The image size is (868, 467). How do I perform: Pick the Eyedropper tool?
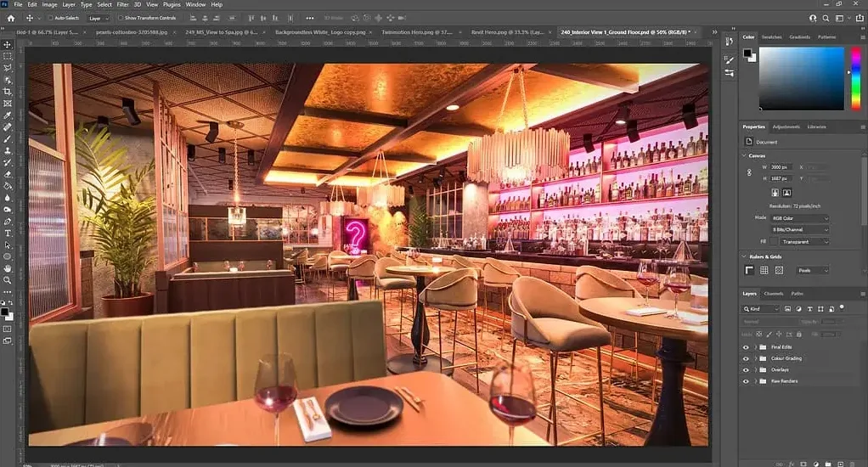(x=8, y=115)
